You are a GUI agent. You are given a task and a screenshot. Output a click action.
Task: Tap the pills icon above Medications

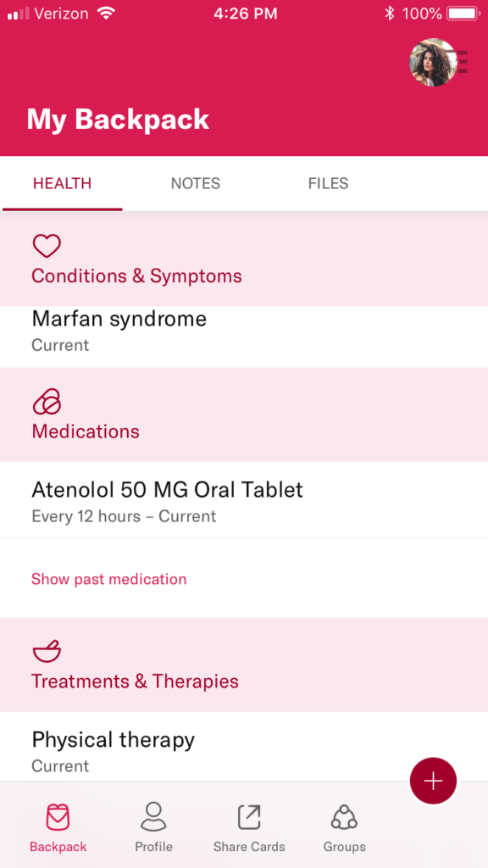[47, 401]
